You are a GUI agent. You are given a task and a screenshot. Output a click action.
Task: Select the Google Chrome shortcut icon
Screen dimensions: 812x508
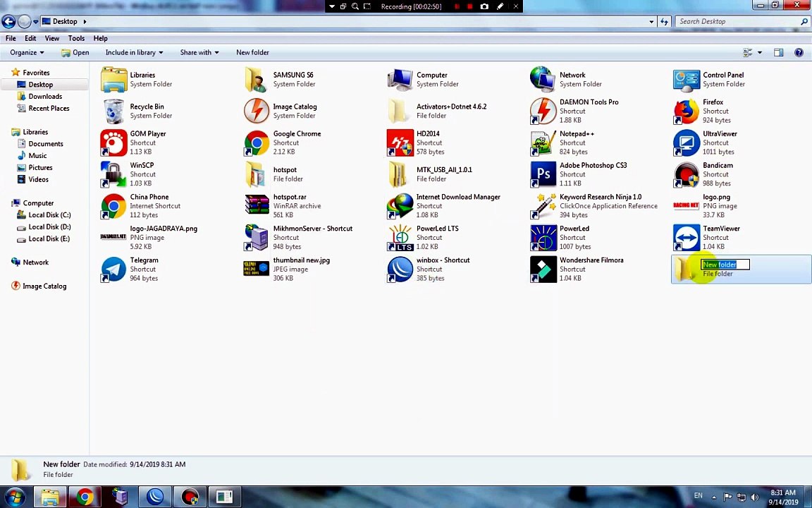(257, 143)
